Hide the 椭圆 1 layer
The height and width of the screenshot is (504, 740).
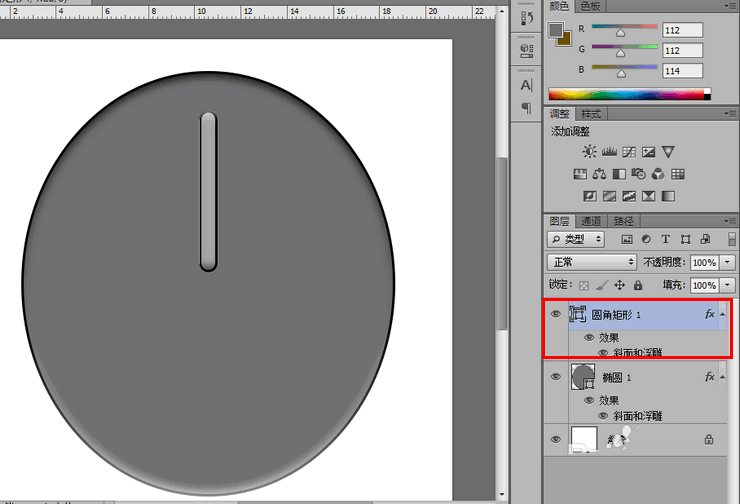coord(556,377)
